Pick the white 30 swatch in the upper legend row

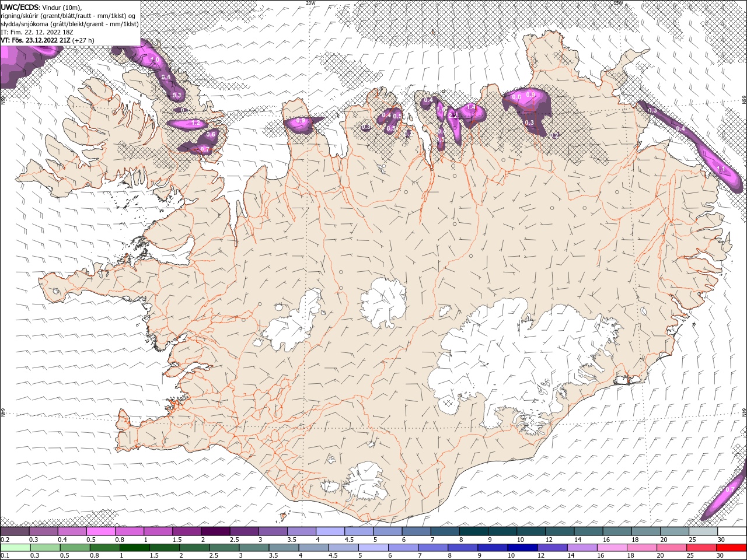(x=732, y=531)
